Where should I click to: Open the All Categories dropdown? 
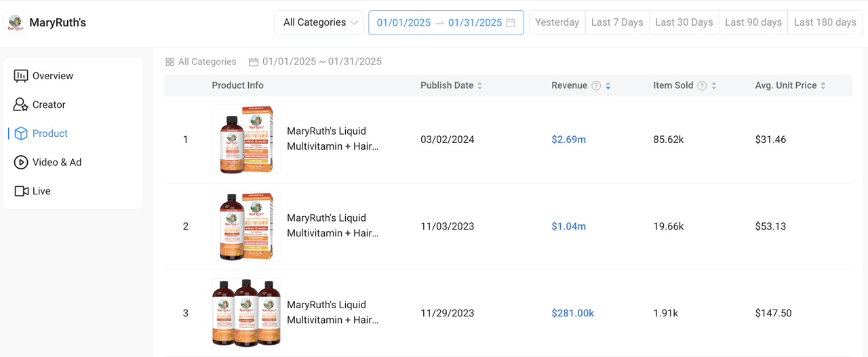click(x=319, y=22)
